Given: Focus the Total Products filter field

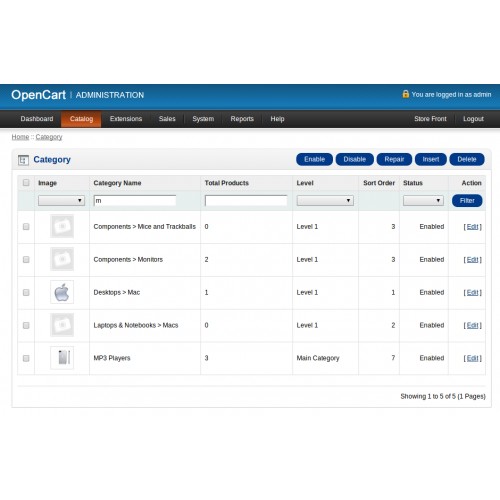Looking at the screenshot, I should 246,201.
